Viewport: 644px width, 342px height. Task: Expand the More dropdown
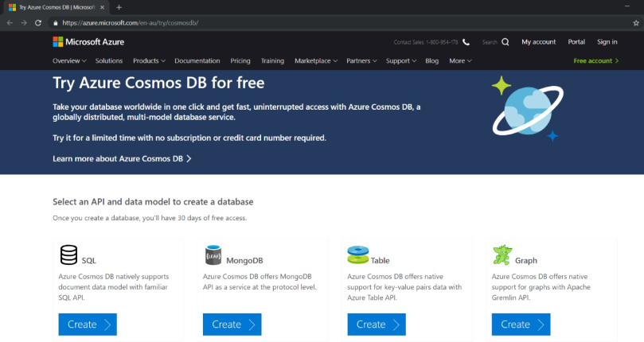[460, 60]
